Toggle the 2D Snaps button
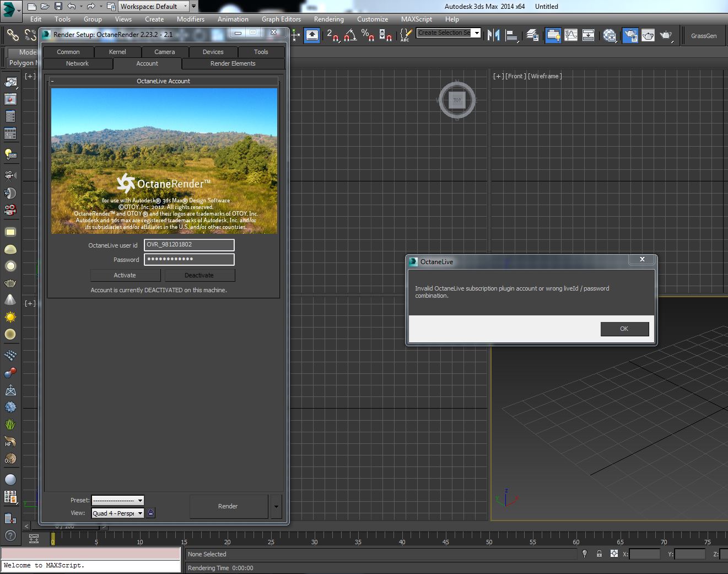The width and height of the screenshot is (728, 574). pos(333,35)
